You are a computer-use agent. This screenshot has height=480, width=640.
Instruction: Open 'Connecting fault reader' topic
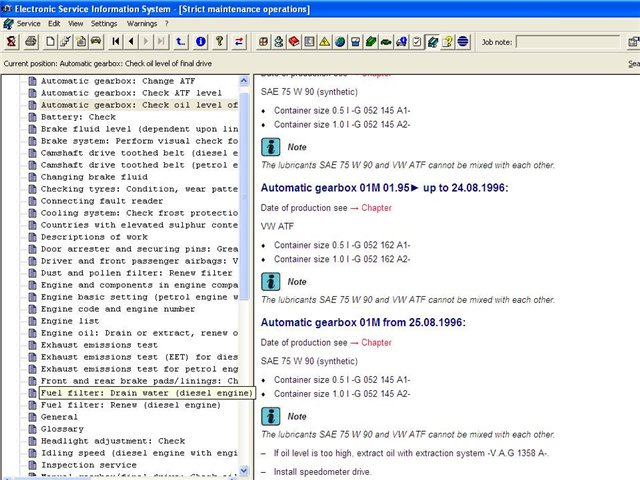(x=102, y=201)
